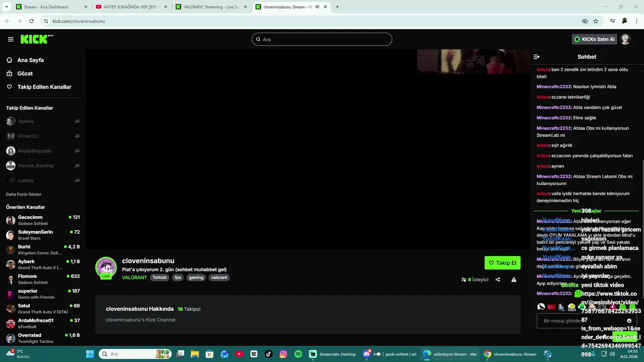Open Streamlabs Desktop from taskbar
Screen dimensions: 644x362
(x=333, y=354)
